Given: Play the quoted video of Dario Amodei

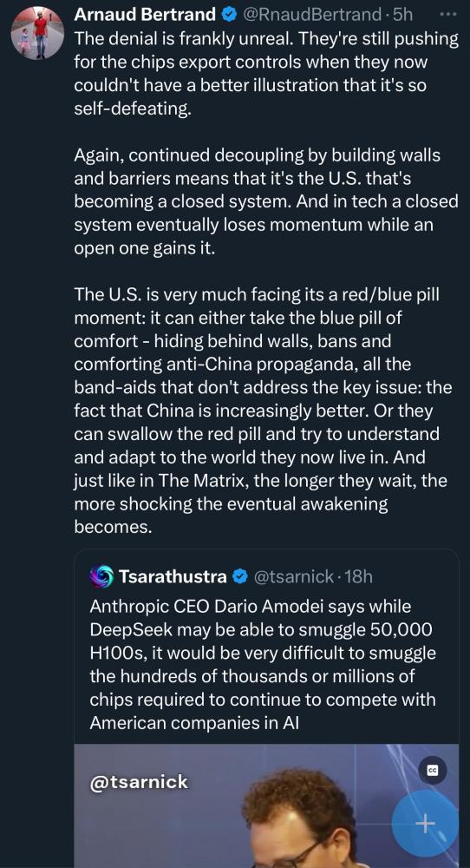Looking at the screenshot, I should [x=266, y=806].
